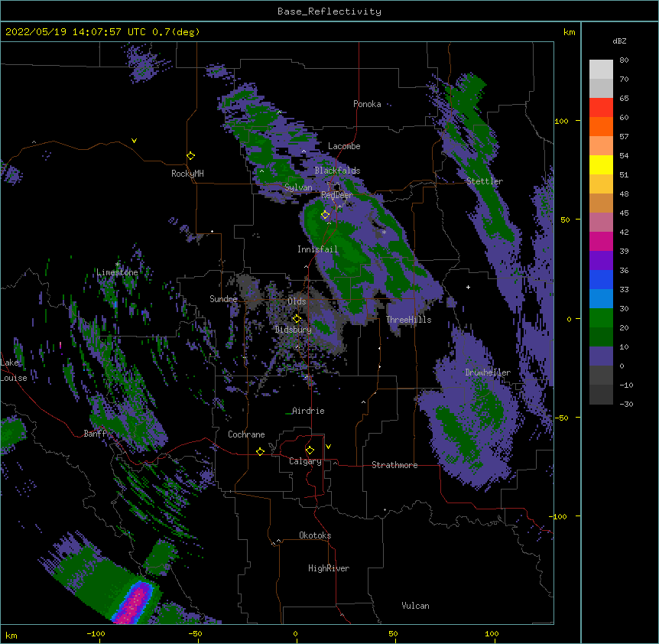This screenshot has width=659, height=644.
Task: Click the Banff town label
Action: coord(95,434)
